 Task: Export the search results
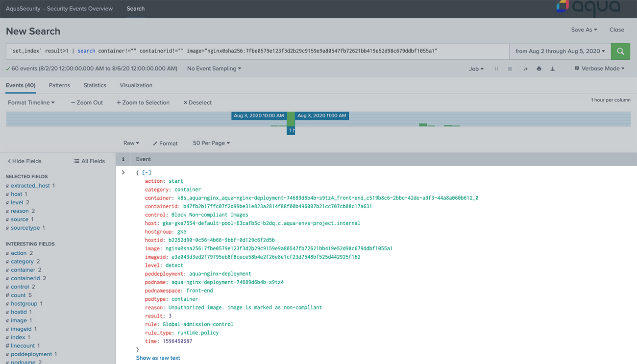(x=552, y=69)
